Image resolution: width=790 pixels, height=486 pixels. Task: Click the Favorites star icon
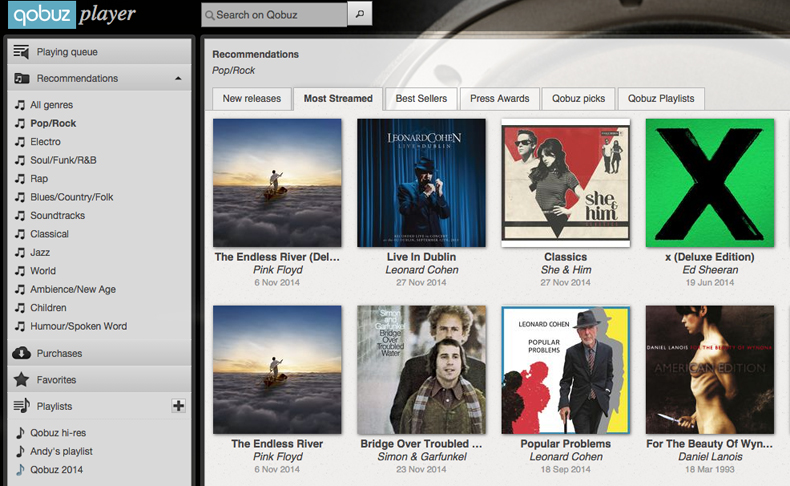pos(21,380)
